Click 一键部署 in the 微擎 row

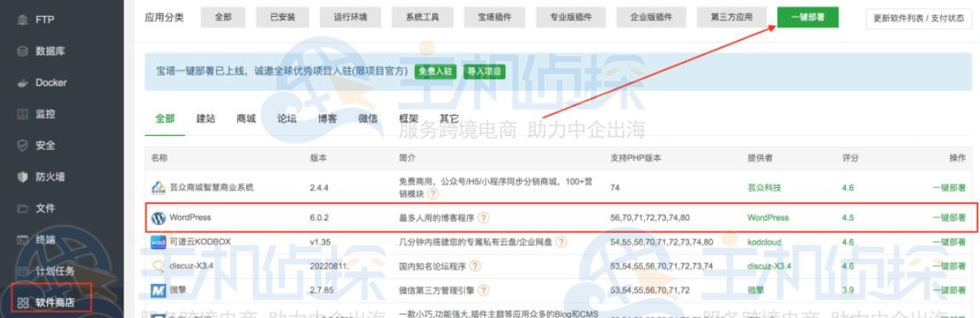coord(949,291)
